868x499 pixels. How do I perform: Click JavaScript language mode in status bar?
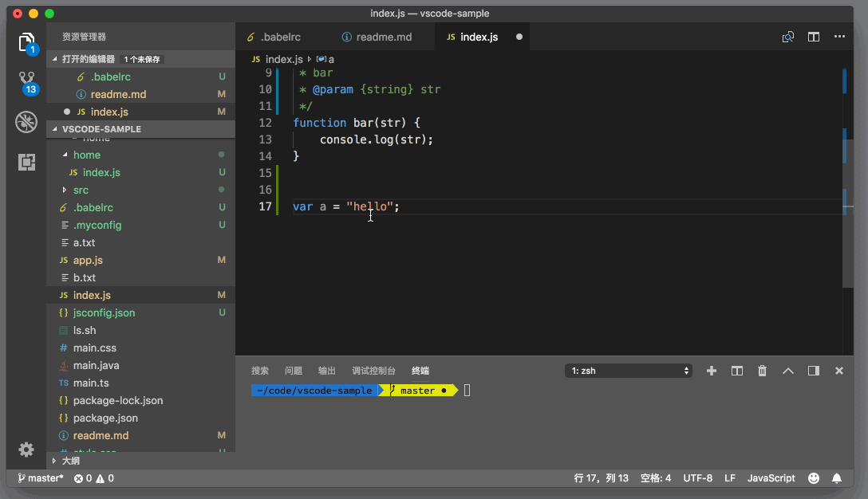[771, 477]
